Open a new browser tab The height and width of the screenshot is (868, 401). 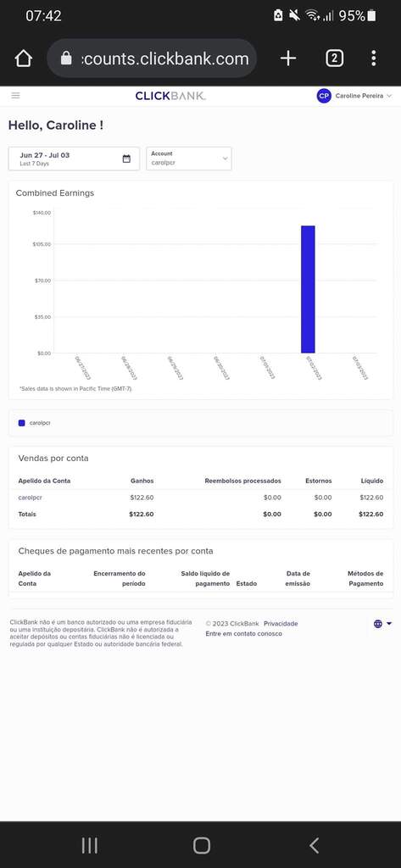click(288, 58)
